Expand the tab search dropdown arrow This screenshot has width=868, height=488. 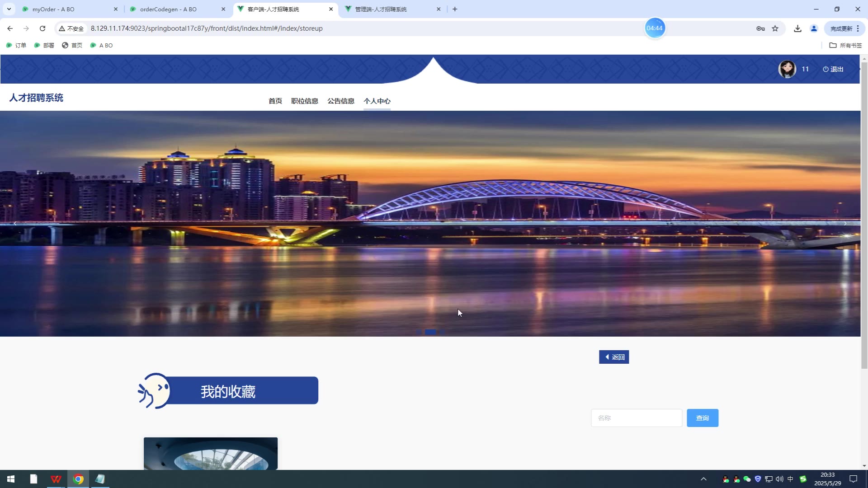point(9,9)
